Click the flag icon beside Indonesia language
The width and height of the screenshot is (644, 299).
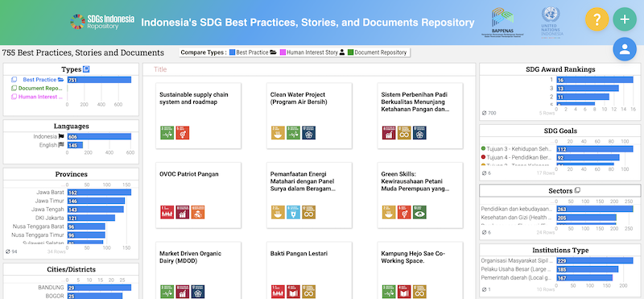[x=61, y=136]
